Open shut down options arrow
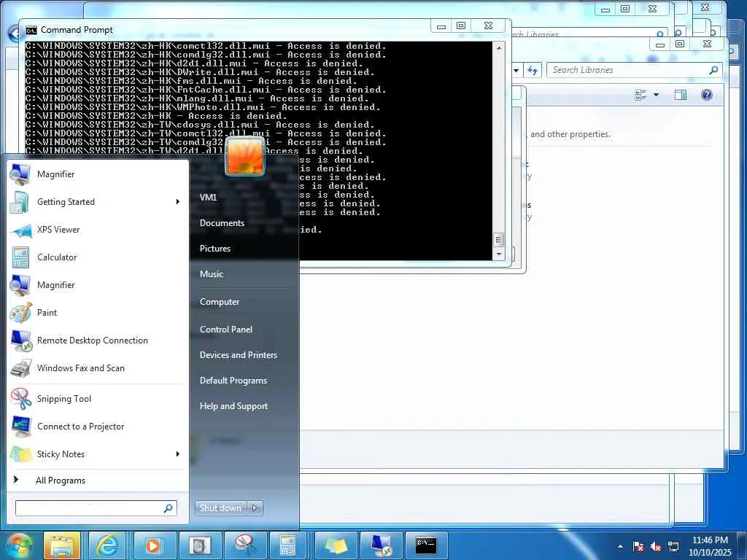 click(x=255, y=508)
